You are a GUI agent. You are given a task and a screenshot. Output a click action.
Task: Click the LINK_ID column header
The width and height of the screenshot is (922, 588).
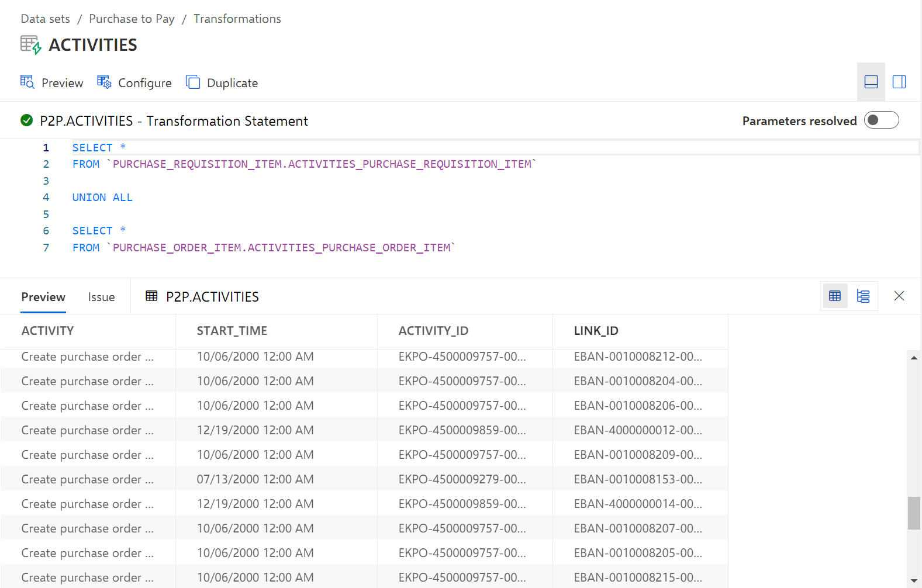point(596,331)
